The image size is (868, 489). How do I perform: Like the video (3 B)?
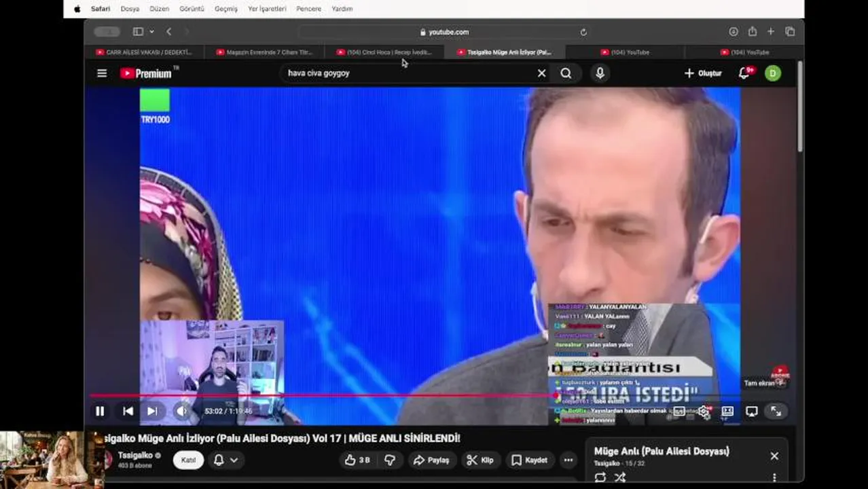(357, 460)
